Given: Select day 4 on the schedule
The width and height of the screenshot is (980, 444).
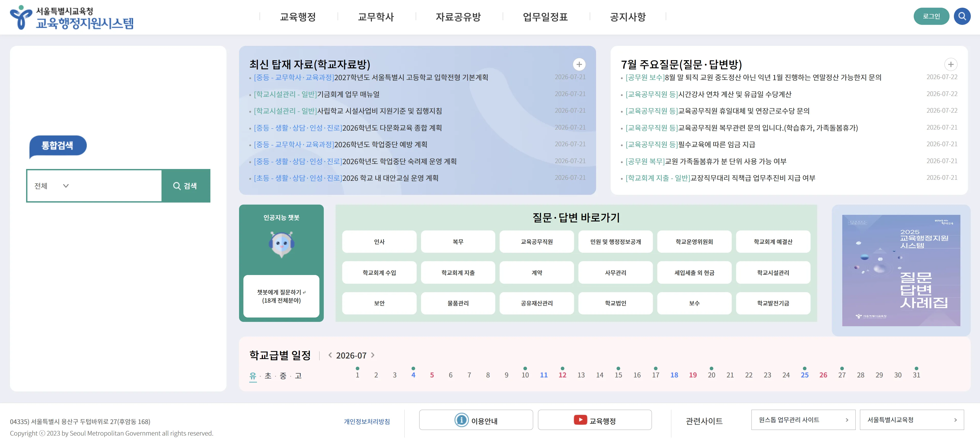Looking at the screenshot, I should coord(413,375).
